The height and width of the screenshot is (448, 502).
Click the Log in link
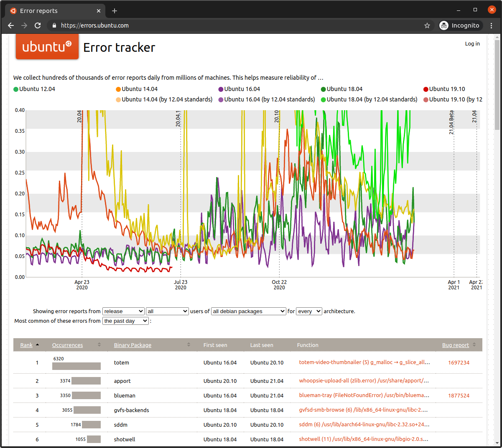coord(472,43)
